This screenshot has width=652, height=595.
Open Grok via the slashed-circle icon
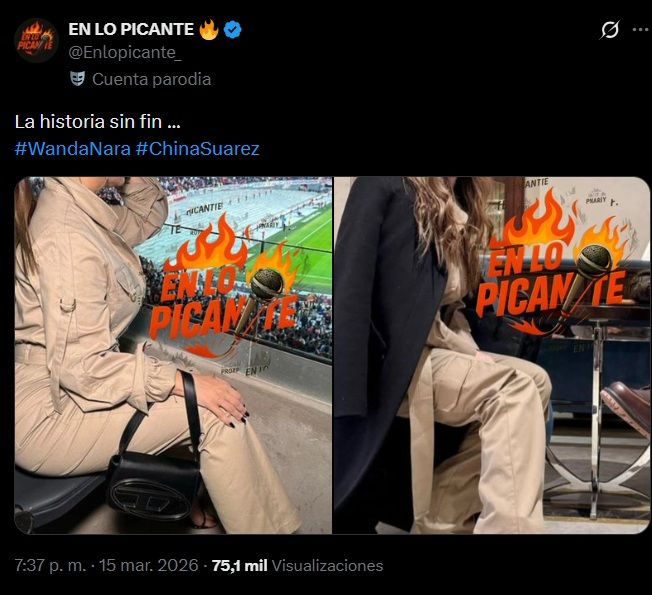(x=610, y=30)
